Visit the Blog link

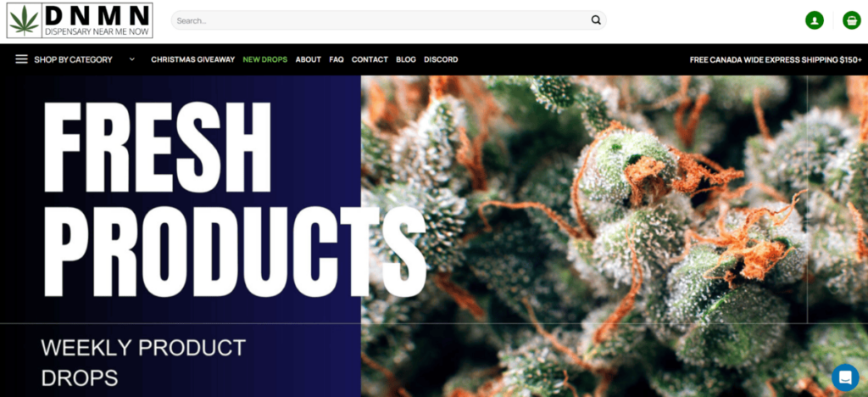tap(406, 59)
